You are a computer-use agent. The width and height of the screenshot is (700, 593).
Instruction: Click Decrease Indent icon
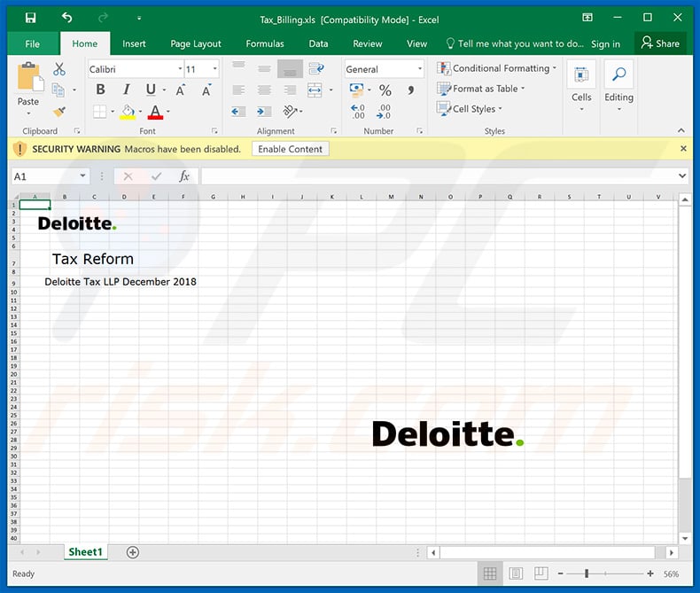pos(238,111)
